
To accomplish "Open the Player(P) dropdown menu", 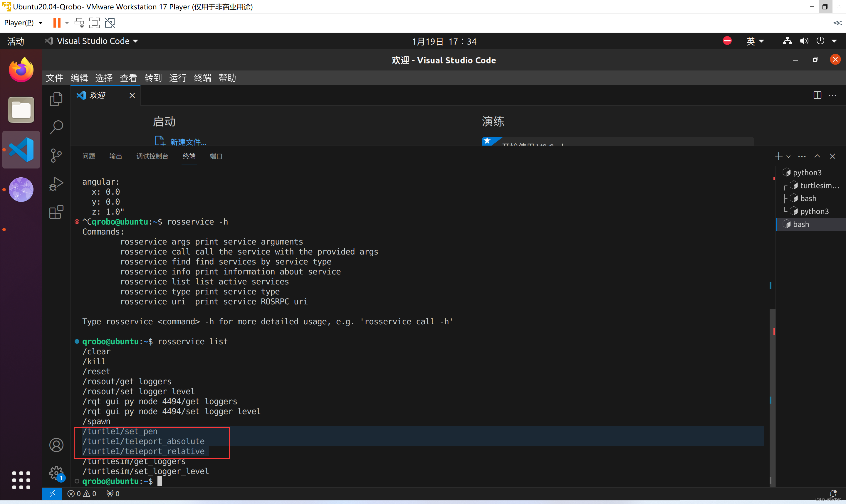I will tap(23, 23).
